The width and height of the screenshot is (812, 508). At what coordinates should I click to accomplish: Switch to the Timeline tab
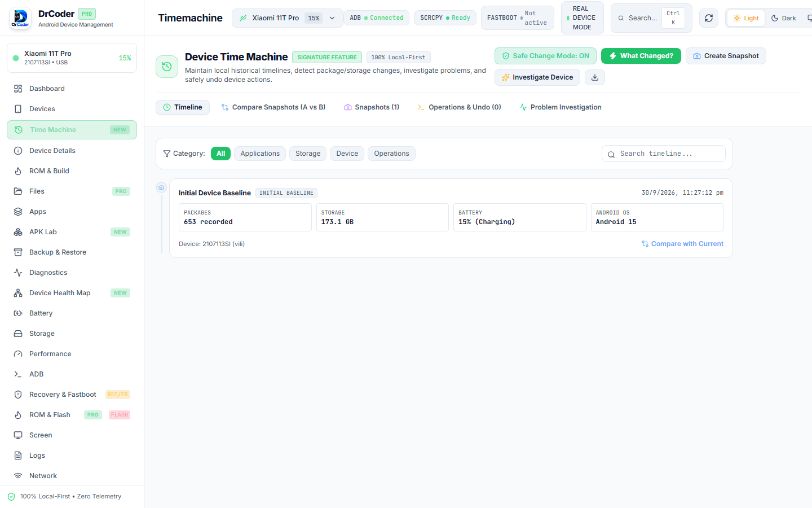tap(183, 107)
